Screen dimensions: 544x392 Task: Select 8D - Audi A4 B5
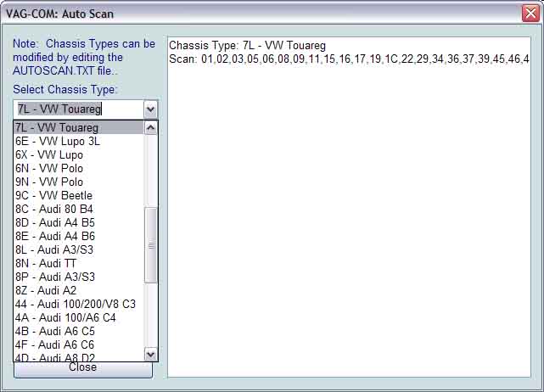pos(79,222)
